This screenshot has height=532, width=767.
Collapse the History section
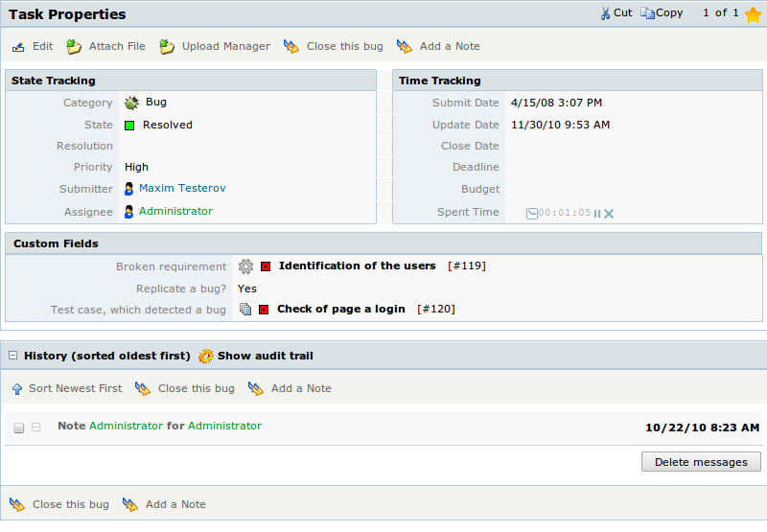(x=13, y=356)
